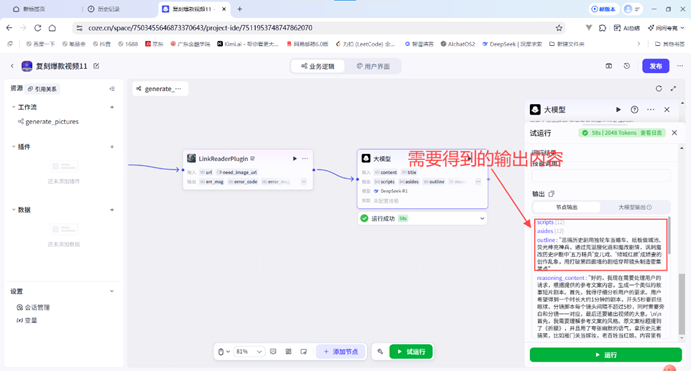Collapse the 数据 section
Viewport: 691px width, 371px height.
(13, 210)
